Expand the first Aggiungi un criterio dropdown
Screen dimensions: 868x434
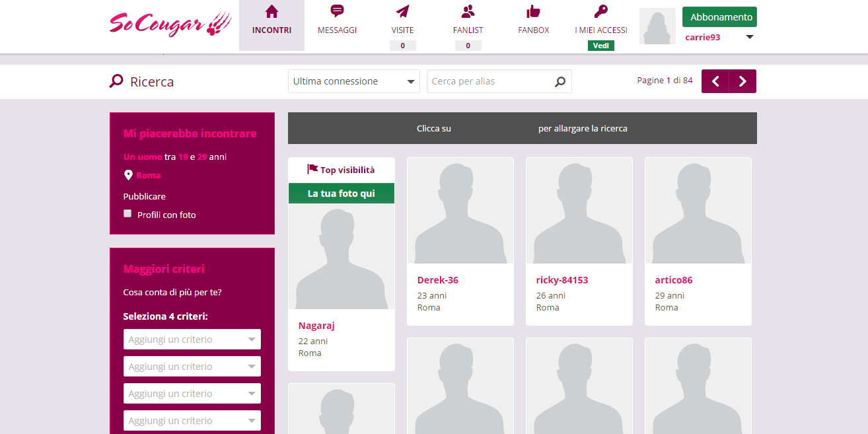click(x=192, y=340)
